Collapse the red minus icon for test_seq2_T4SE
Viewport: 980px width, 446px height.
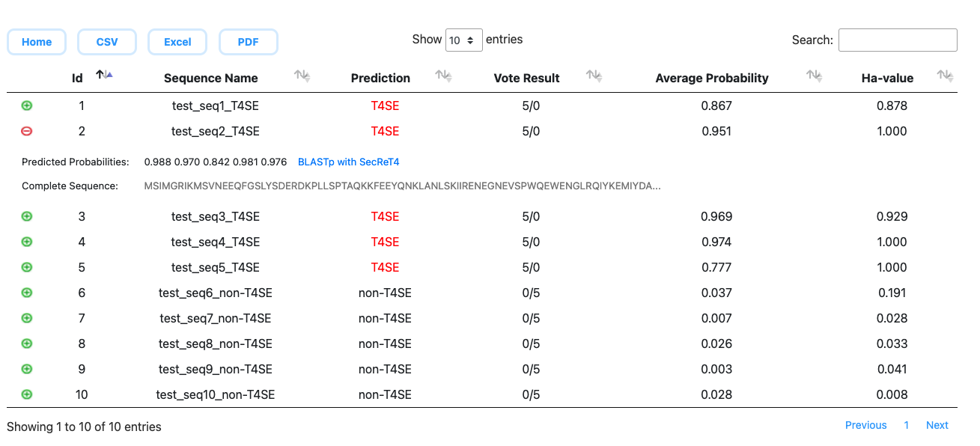tap(27, 131)
